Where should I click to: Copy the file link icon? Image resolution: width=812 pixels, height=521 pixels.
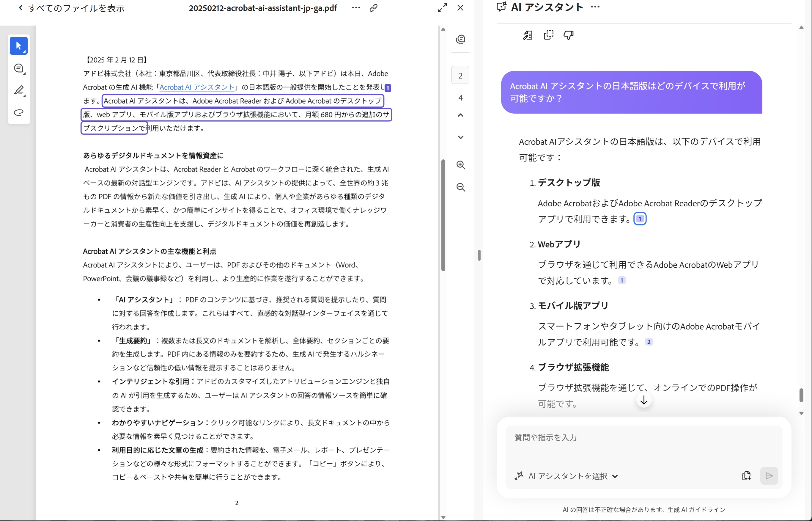tap(373, 8)
